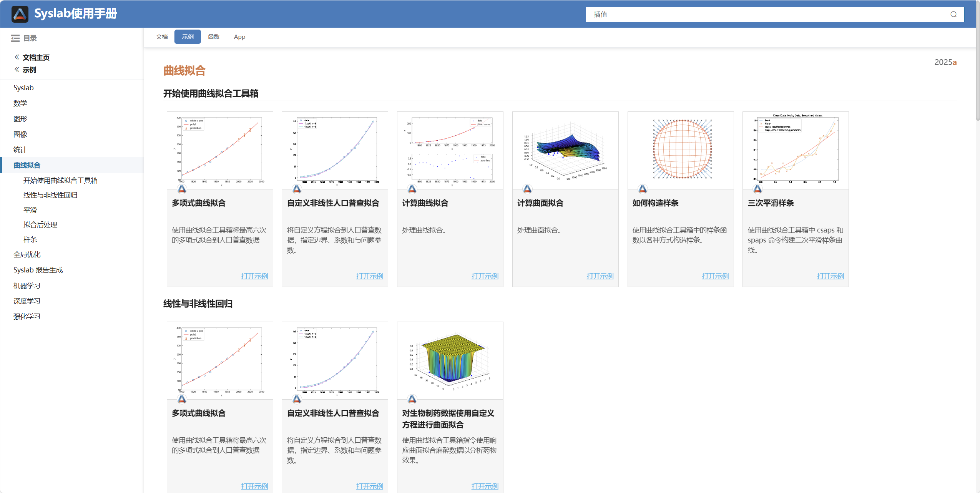Open 机器学习 in the sidebar
The image size is (980, 493).
click(27, 286)
